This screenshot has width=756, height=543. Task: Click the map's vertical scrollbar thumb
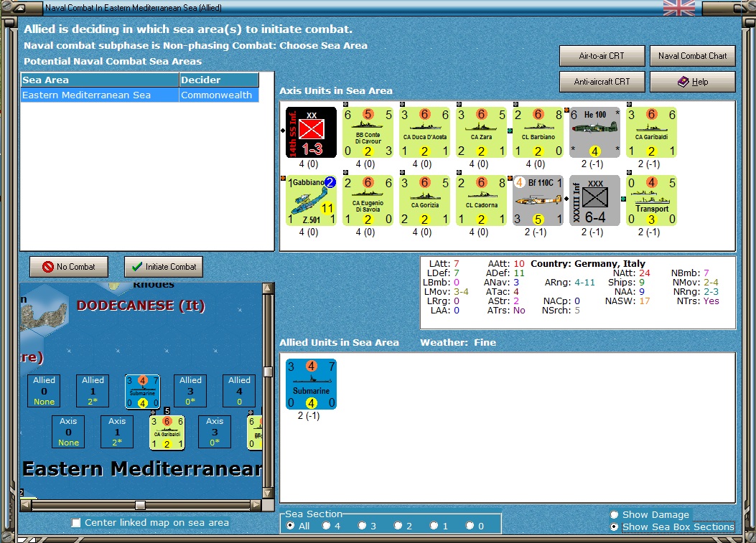click(268, 372)
